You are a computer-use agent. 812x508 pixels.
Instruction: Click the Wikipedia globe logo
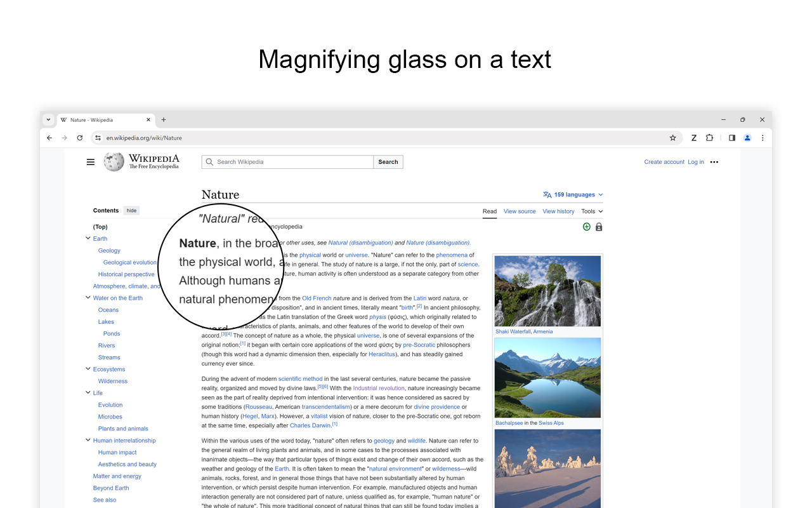pyautogui.click(x=114, y=161)
